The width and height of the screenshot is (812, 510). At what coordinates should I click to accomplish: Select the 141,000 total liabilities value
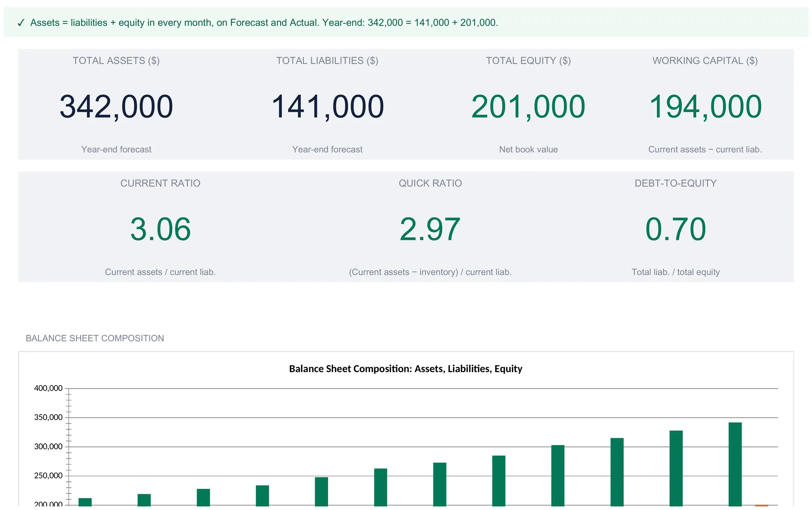(x=327, y=107)
